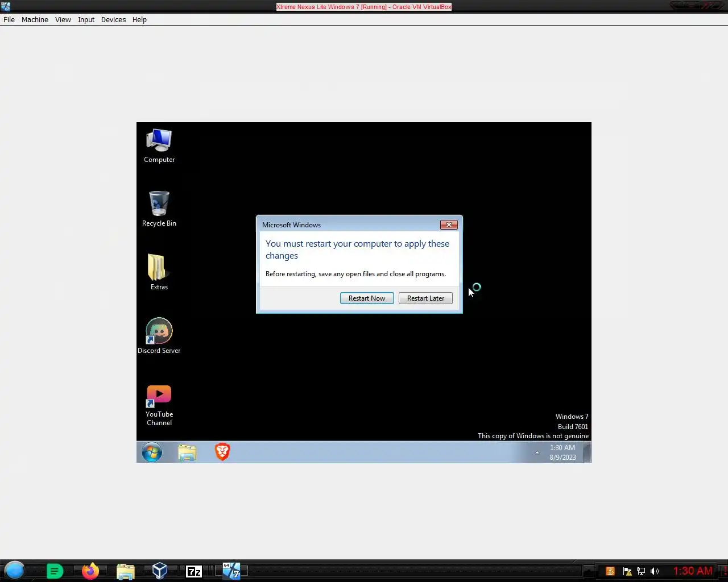Launch Firefox from host taskbar
The image size is (728, 582).
[x=90, y=571]
